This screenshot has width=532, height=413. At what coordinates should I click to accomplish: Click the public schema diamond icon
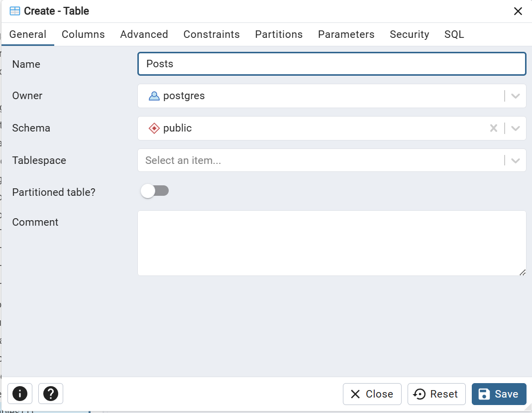(x=154, y=129)
